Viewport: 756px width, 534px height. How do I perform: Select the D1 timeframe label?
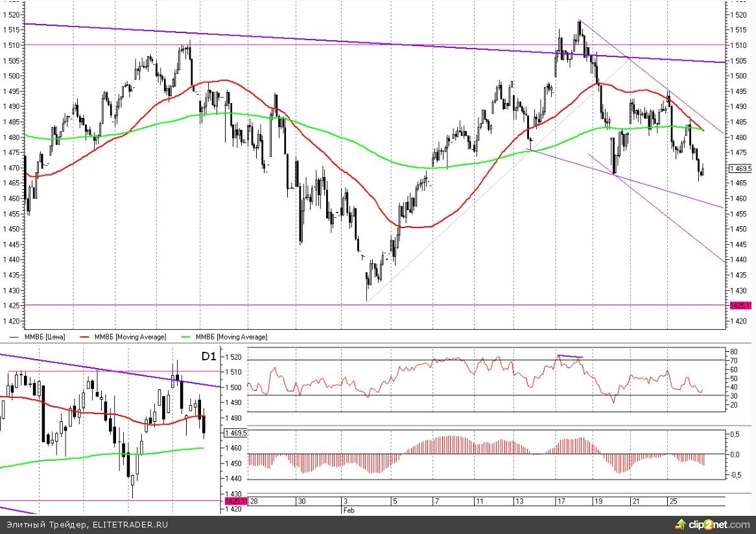pyautogui.click(x=207, y=356)
